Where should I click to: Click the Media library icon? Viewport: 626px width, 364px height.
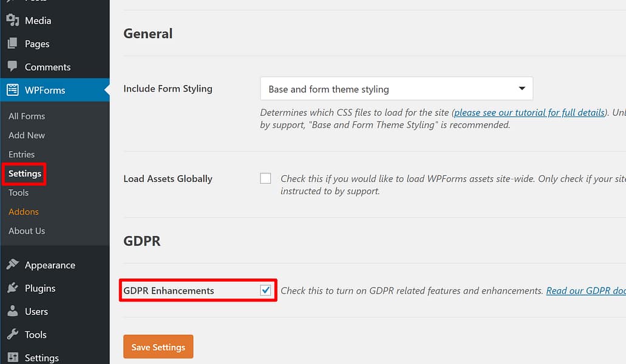13,21
